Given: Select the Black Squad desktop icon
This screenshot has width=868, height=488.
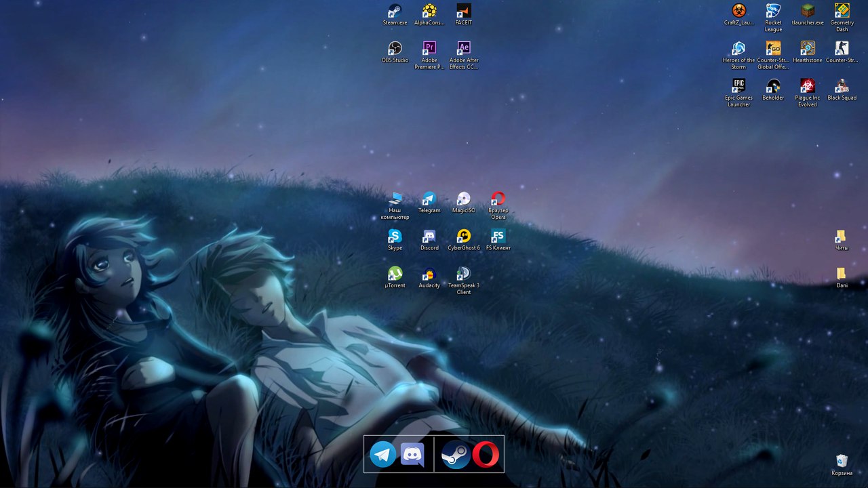Looking at the screenshot, I should [x=842, y=89].
